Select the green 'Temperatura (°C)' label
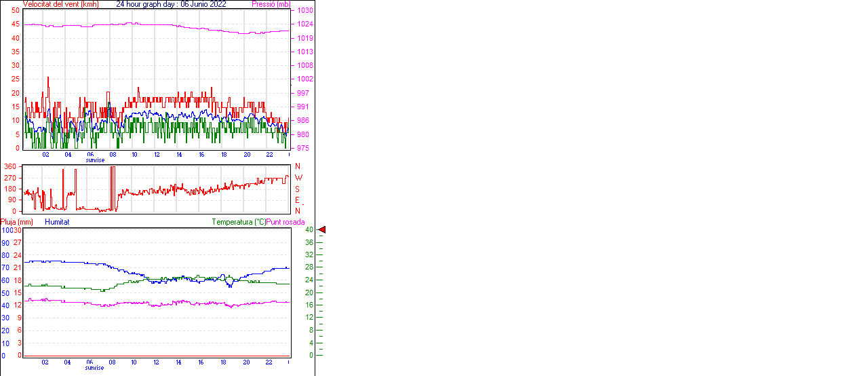Screen dimensions: 868x376 tap(239, 222)
